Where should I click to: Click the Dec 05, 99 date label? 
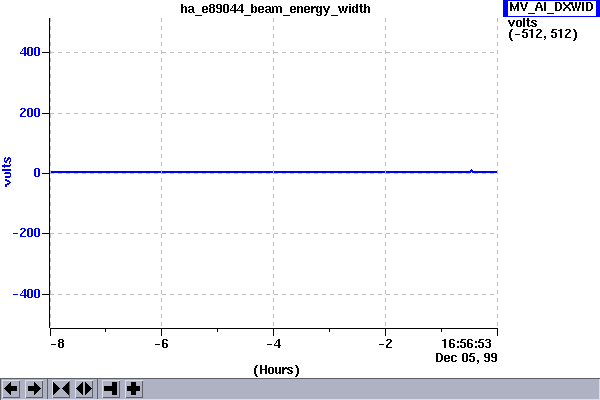coord(466,356)
